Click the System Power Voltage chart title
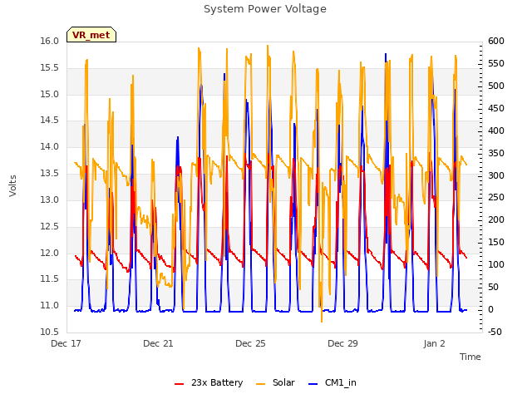The width and height of the screenshot is (532, 399). point(265,9)
